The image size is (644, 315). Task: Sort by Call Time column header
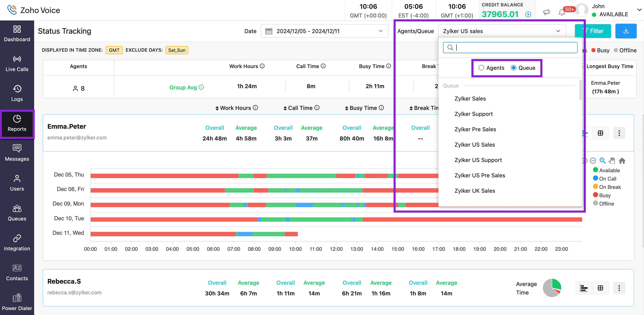click(300, 108)
